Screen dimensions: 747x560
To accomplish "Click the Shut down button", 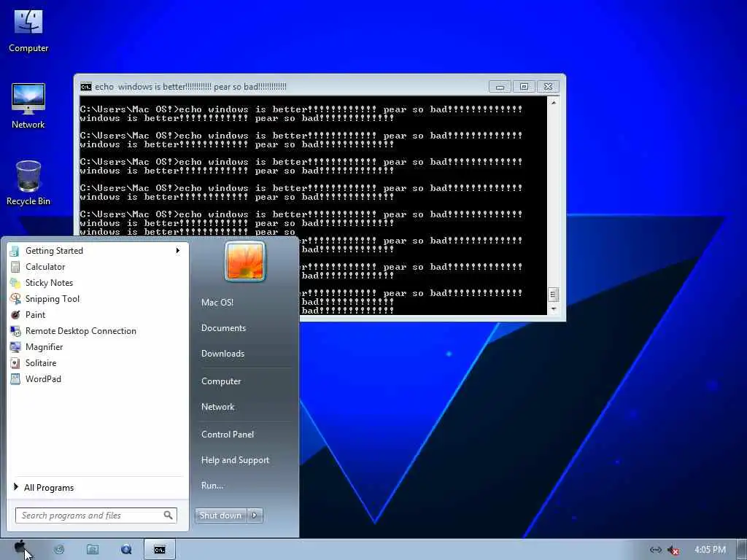I will point(220,516).
